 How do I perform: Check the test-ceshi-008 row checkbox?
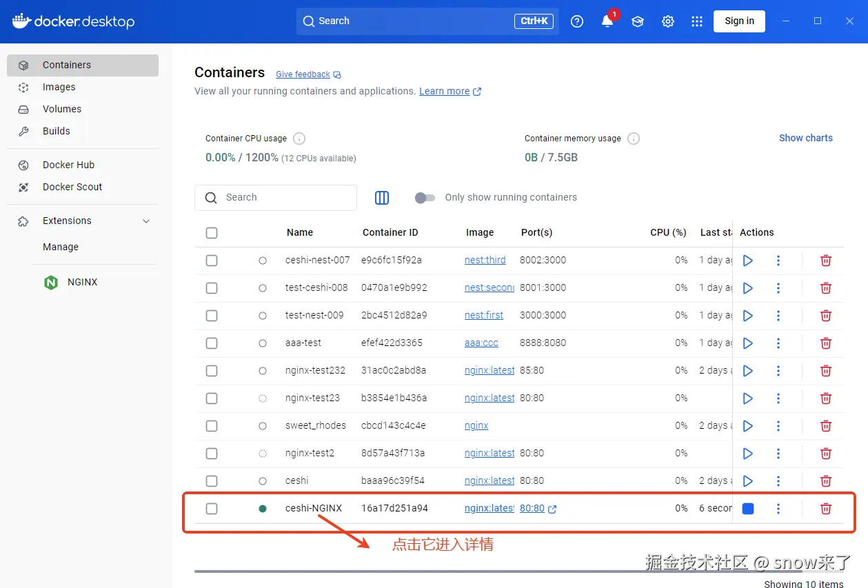tap(212, 288)
